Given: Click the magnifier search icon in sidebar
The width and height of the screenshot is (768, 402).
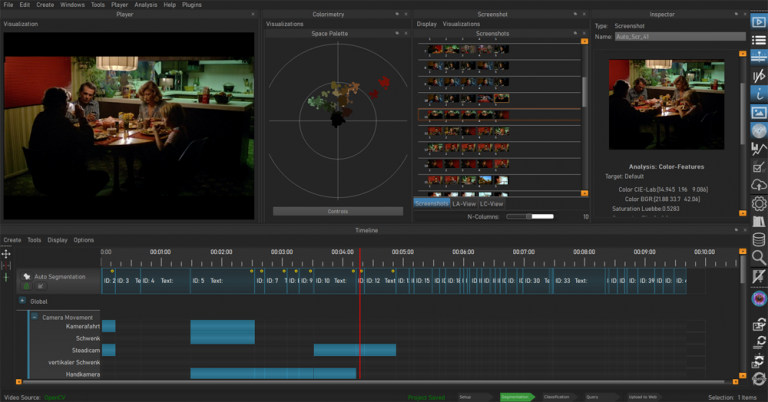Looking at the screenshot, I should tap(758, 257).
